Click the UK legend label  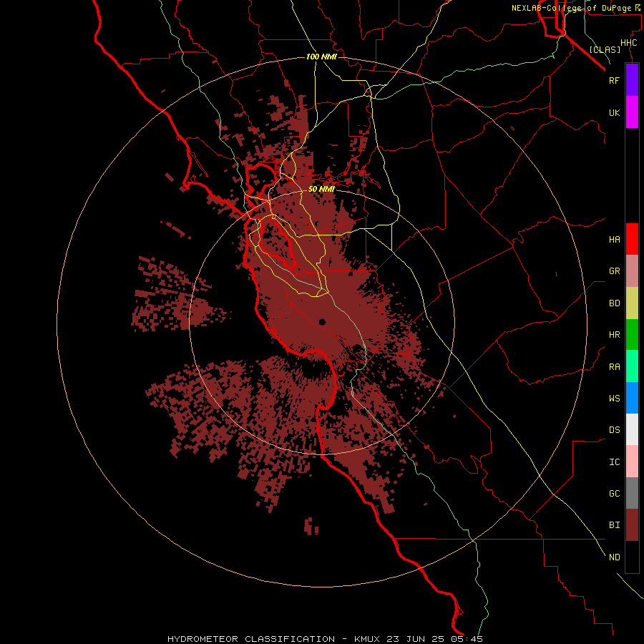coord(614,112)
